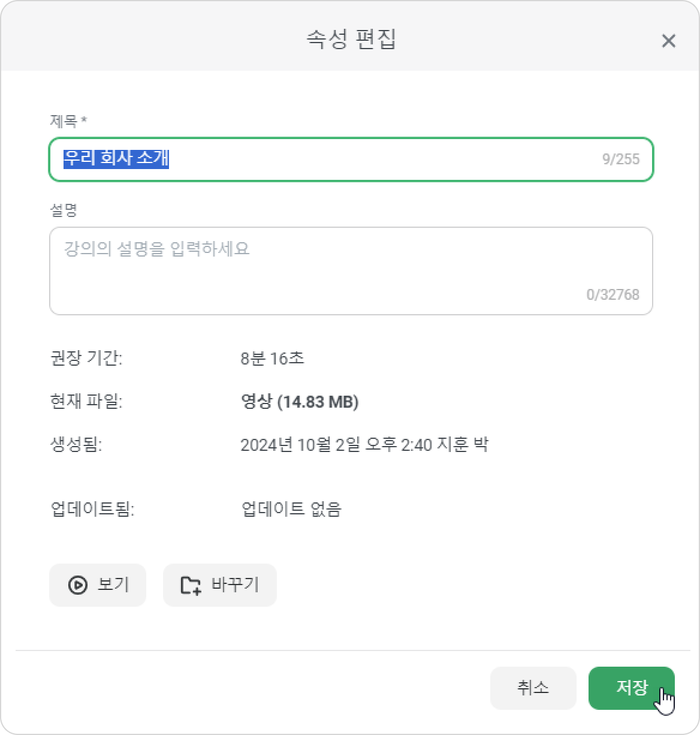Close the 속성 편집 dialog with X
The height and width of the screenshot is (735, 700).
click(668, 41)
